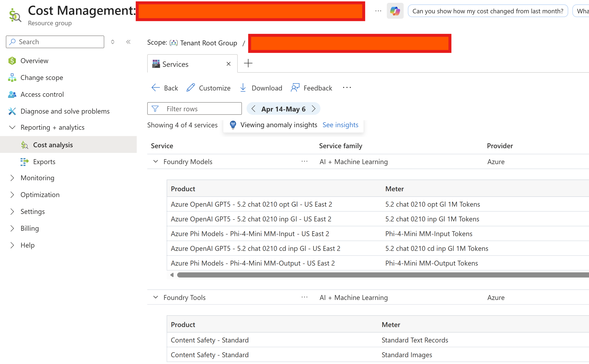Viewport: 589px width, 364px height.
Task: Click 'Azure OpenAI GPT5 - 5.2 chat 0210 opt Gl - US East 2'
Action: [251, 204]
